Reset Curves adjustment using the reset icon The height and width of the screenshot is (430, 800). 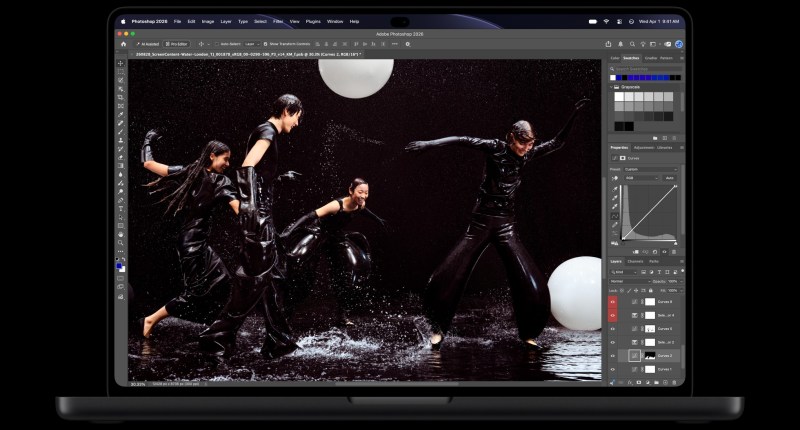655,252
